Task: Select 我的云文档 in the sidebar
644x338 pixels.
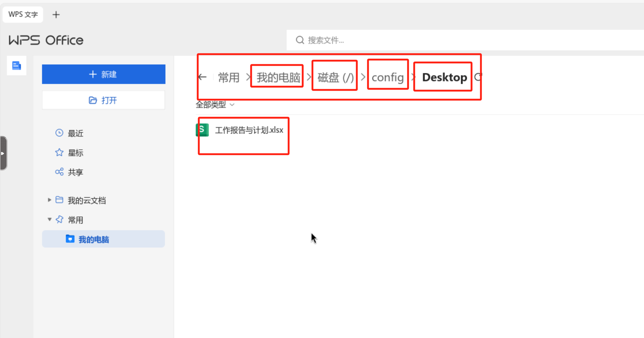Action: click(x=87, y=200)
